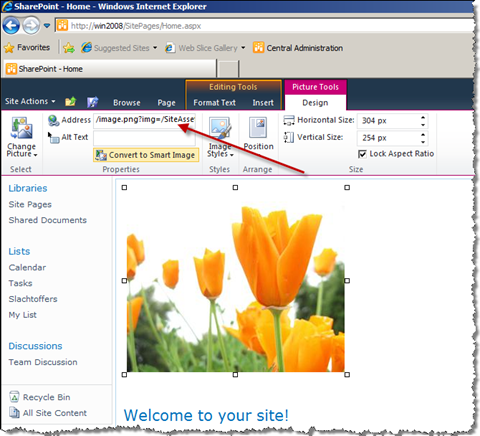Click the Recycle Bin icon
Image resolution: width=480 pixels, height=436 pixels.
point(14,397)
